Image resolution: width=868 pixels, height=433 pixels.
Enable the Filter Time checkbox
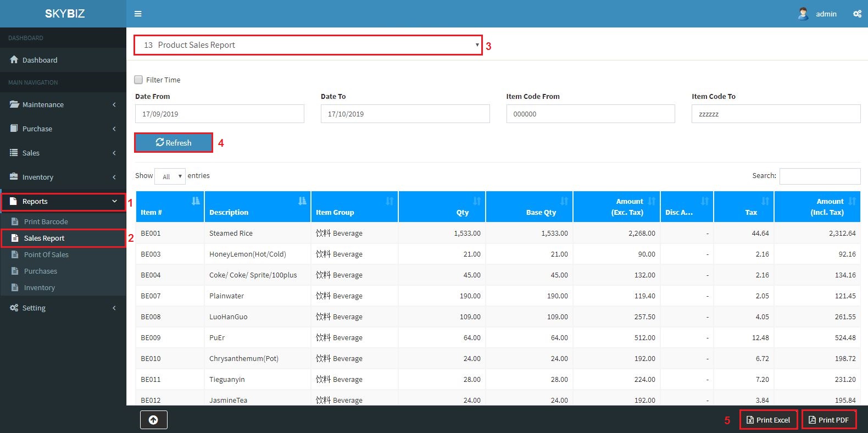point(138,80)
